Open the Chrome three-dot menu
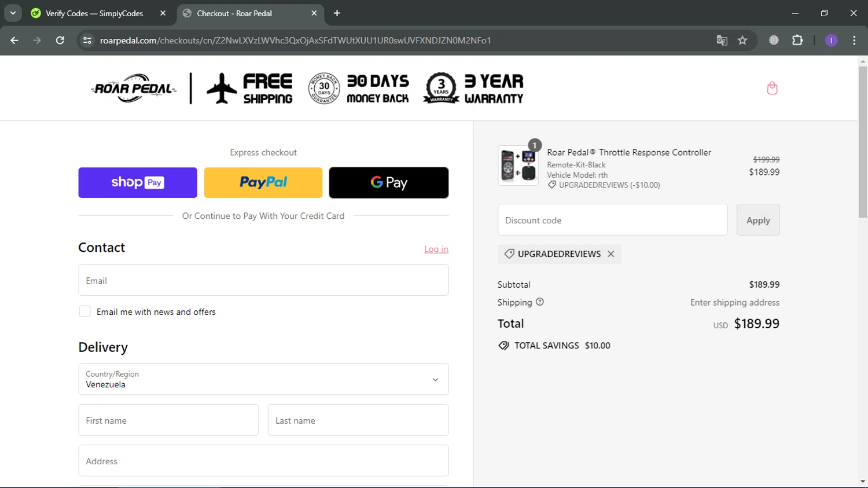868x488 pixels. 854,40
